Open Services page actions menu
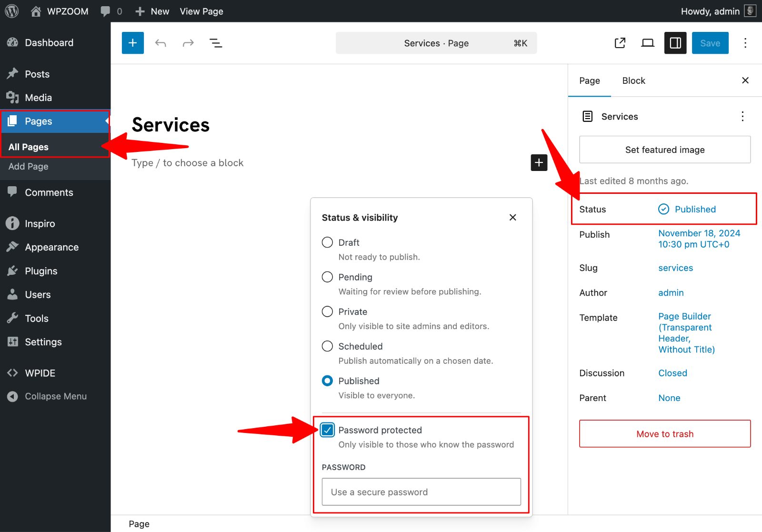The height and width of the screenshot is (532, 762). [x=742, y=117]
